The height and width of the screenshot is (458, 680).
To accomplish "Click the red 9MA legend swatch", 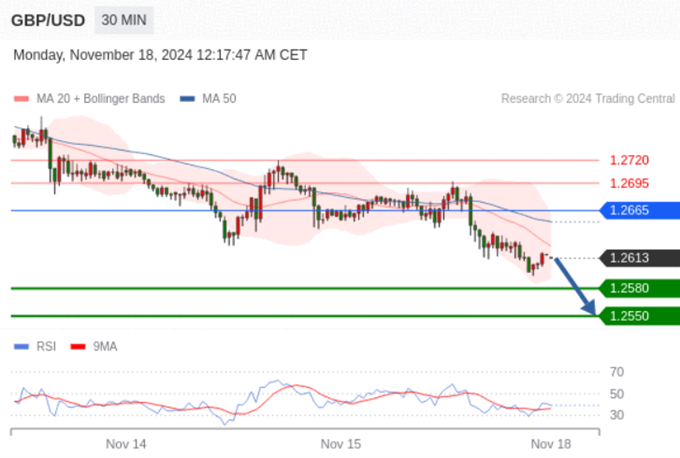I will (x=78, y=347).
